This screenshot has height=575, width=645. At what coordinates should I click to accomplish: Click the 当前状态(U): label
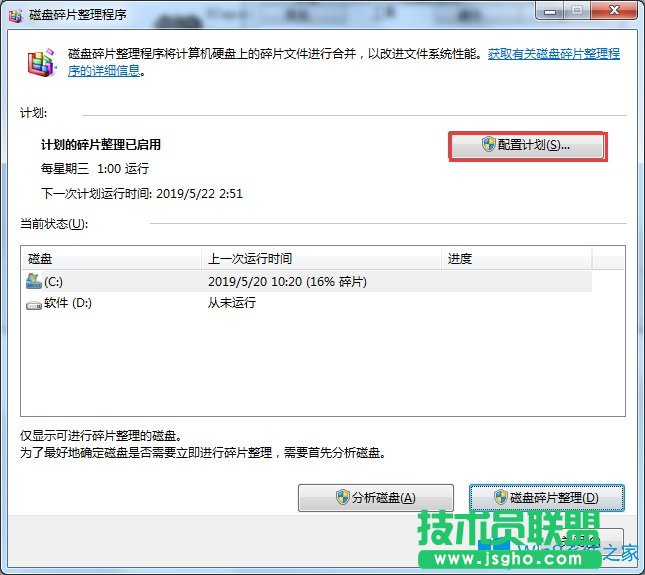click(54, 224)
